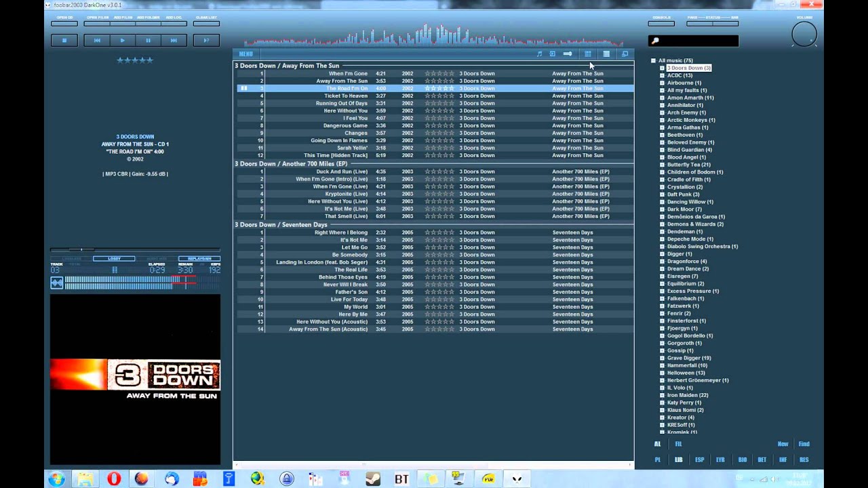Open the Windows Start button
The image size is (868, 488).
tap(57, 479)
